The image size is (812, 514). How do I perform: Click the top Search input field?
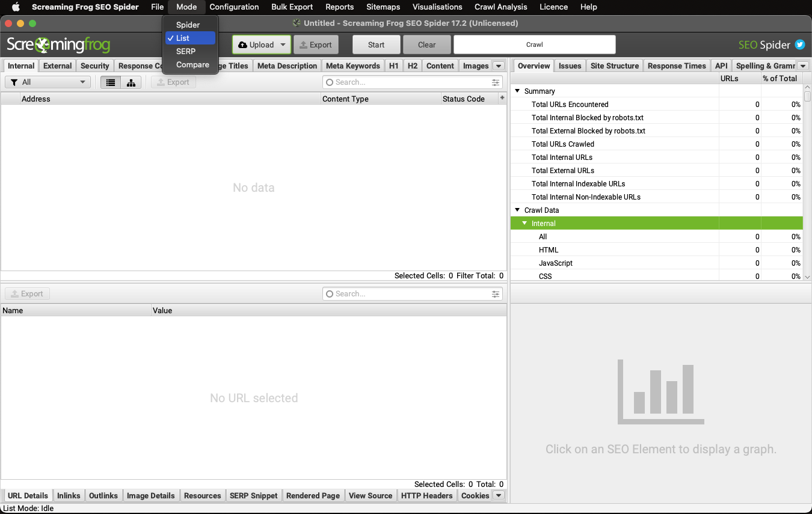[413, 82]
